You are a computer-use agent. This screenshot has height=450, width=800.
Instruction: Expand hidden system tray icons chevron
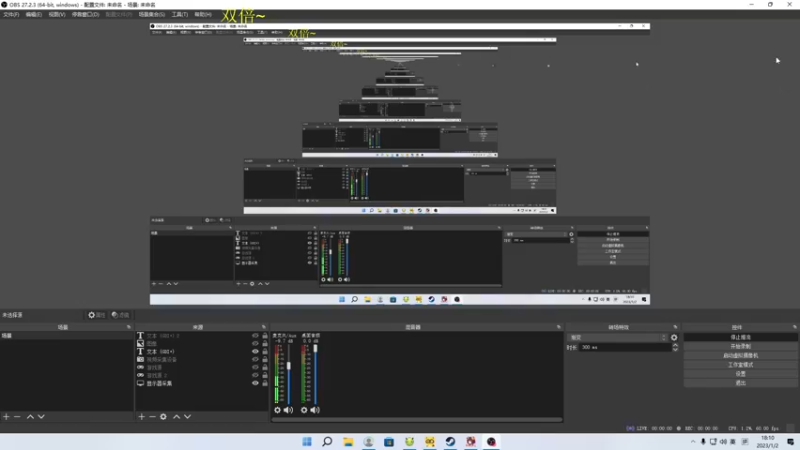(x=693, y=442)
